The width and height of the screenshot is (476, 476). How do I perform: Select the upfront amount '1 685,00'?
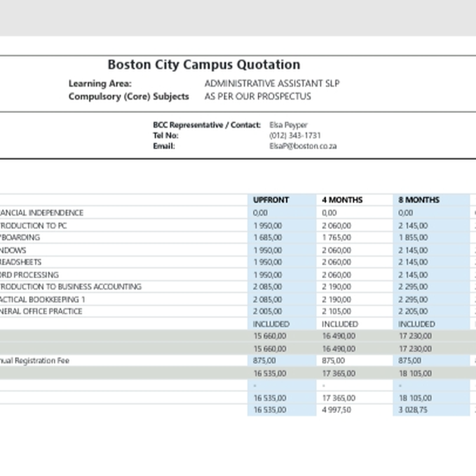pos(267,238)
